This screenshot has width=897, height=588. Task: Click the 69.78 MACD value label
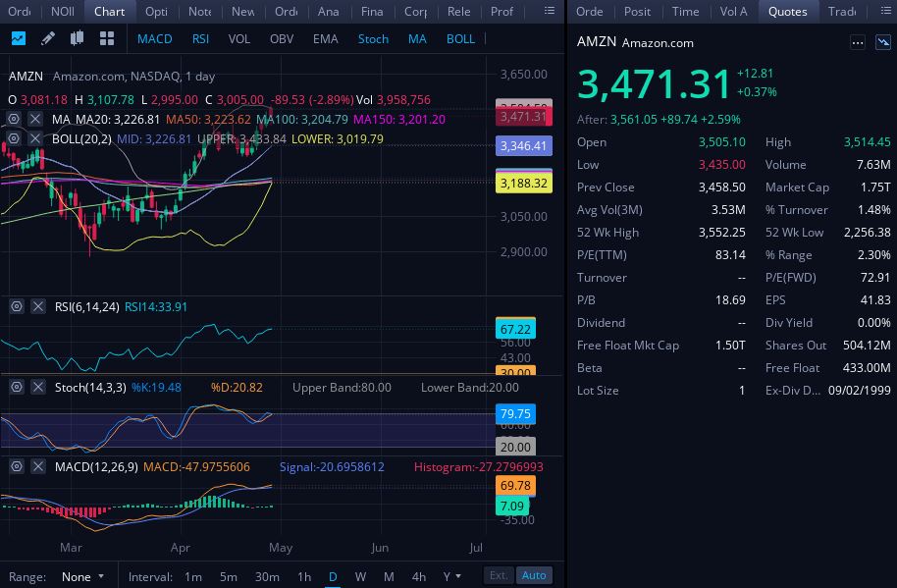point(515,485)
